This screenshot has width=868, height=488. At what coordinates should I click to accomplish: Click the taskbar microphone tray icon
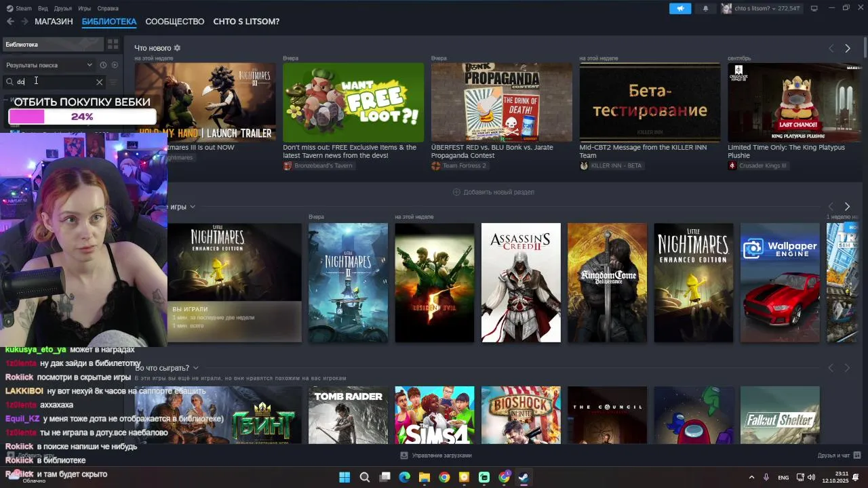[766, 477]
